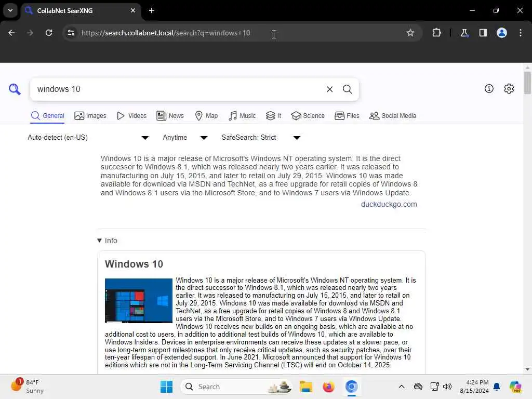Click Chromium icon in taskbar
Viewport: 532px width, 399px height.
pyautogui.click(x=352, y=387)
